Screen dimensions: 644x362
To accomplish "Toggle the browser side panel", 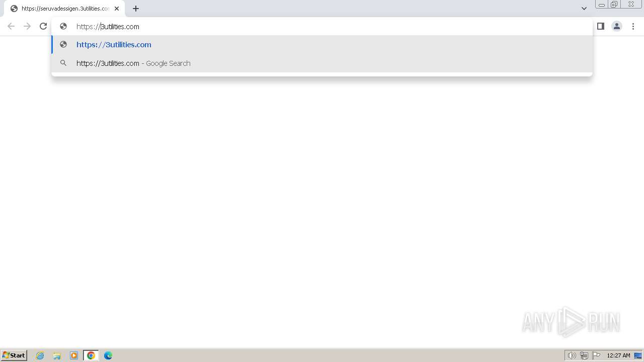I will point(601,26).
